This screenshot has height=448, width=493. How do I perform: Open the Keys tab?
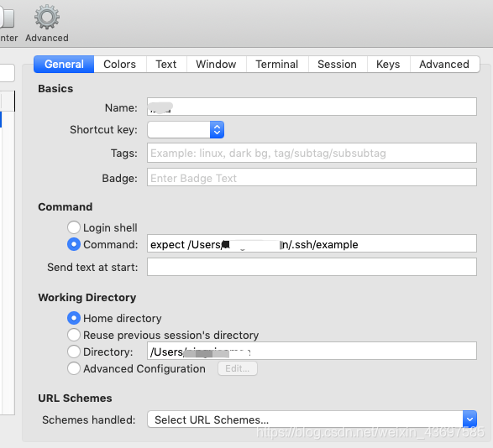(x=388, y=64)
